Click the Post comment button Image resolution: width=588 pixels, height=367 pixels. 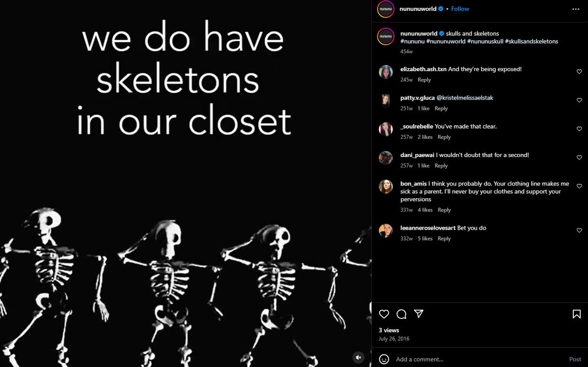coord(575,359)
